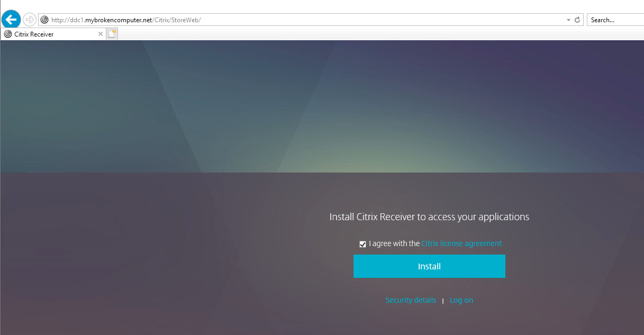Click the mybrokencomputer.net domain in the URL

119,20
